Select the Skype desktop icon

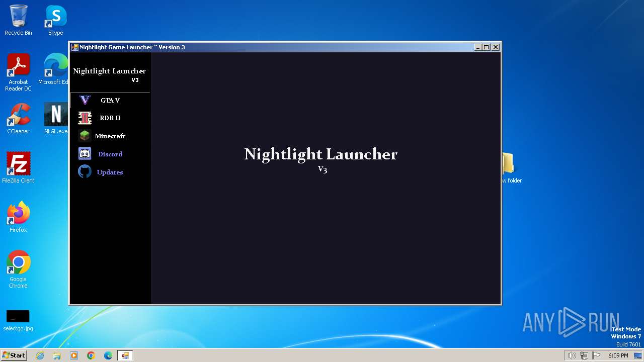(x=56, y=20)
